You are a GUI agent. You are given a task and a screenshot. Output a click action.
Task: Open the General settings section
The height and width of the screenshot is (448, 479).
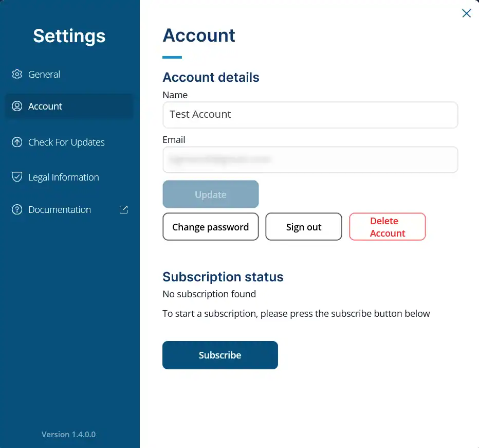(x=44, y=74)
